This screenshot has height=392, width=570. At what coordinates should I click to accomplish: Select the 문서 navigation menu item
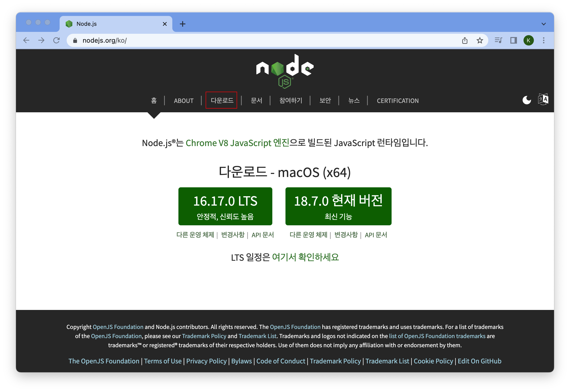[x=256, y=100]
